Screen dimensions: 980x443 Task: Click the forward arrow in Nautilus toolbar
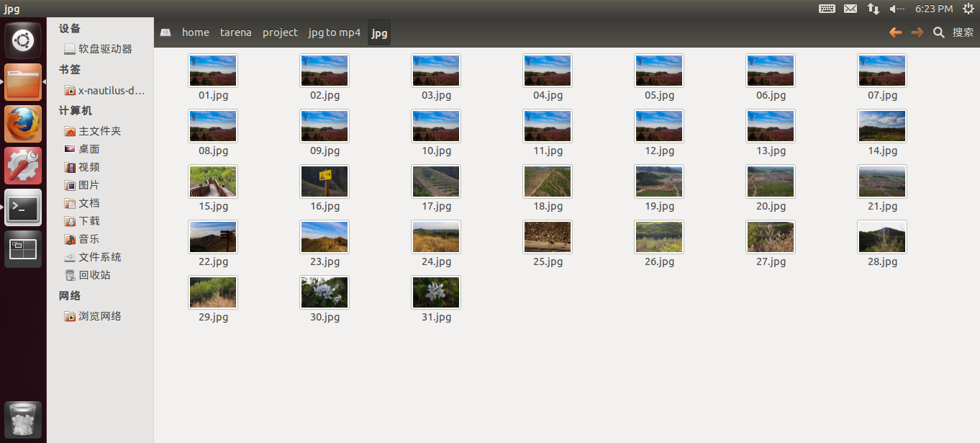click(x=917, y=32)
